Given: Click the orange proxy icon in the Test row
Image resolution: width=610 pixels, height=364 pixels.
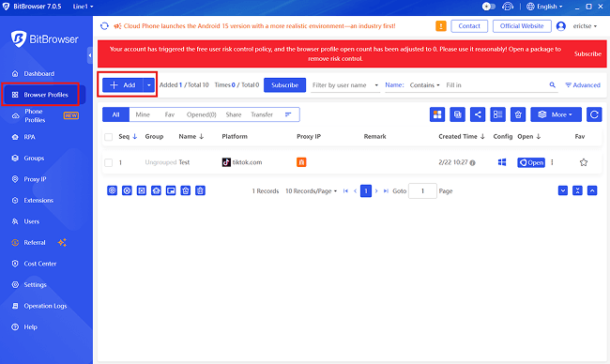Looking at the screenshot, I should pyautogui.click(x=301, y=162).
